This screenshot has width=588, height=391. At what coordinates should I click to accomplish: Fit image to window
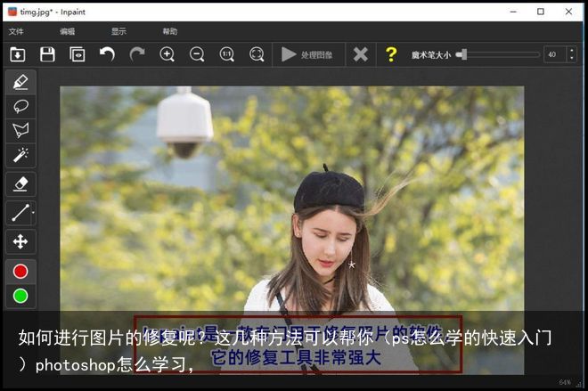point(257,54)
